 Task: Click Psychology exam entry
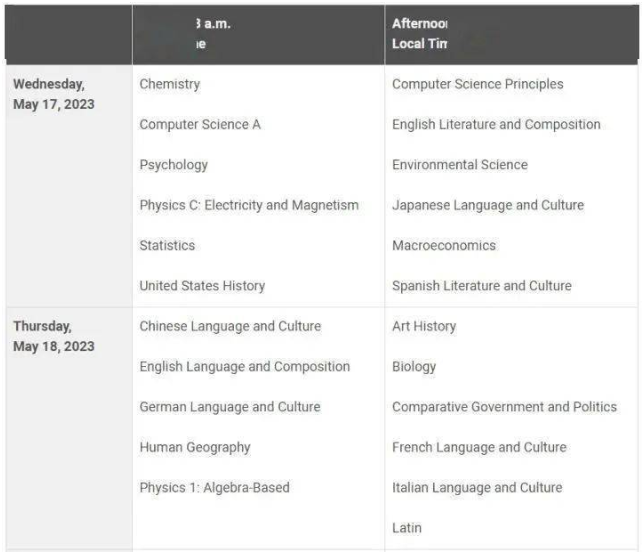click(x=173, y=165)
